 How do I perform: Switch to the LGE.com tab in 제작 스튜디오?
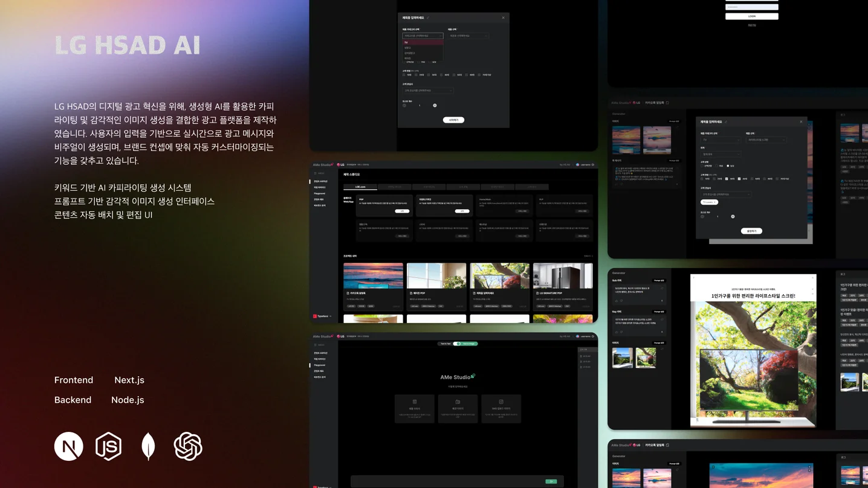[360, 187]
